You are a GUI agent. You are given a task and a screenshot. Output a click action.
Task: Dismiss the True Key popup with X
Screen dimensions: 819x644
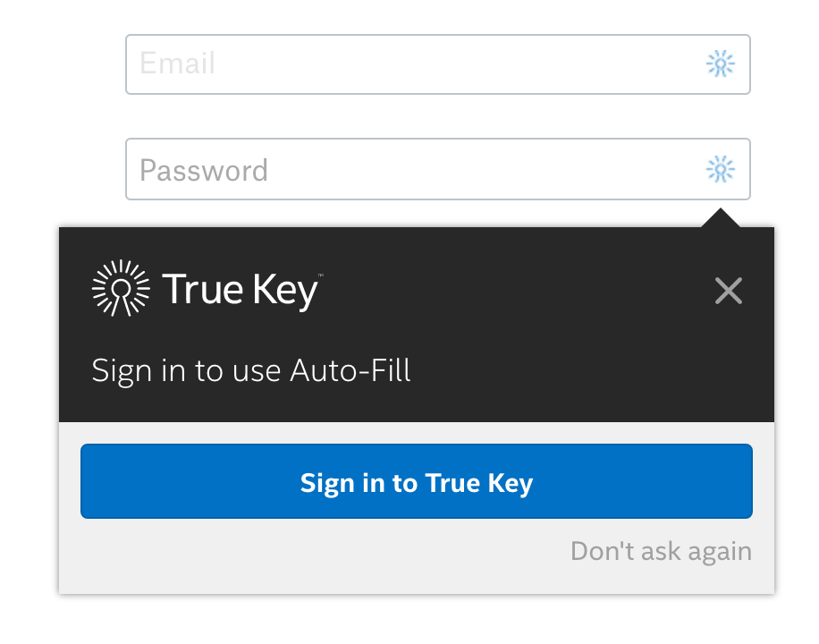pos(728,291)
